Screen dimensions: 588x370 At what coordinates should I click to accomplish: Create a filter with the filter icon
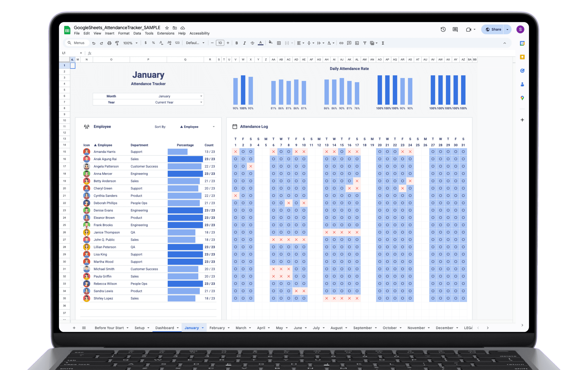(365, 43)
